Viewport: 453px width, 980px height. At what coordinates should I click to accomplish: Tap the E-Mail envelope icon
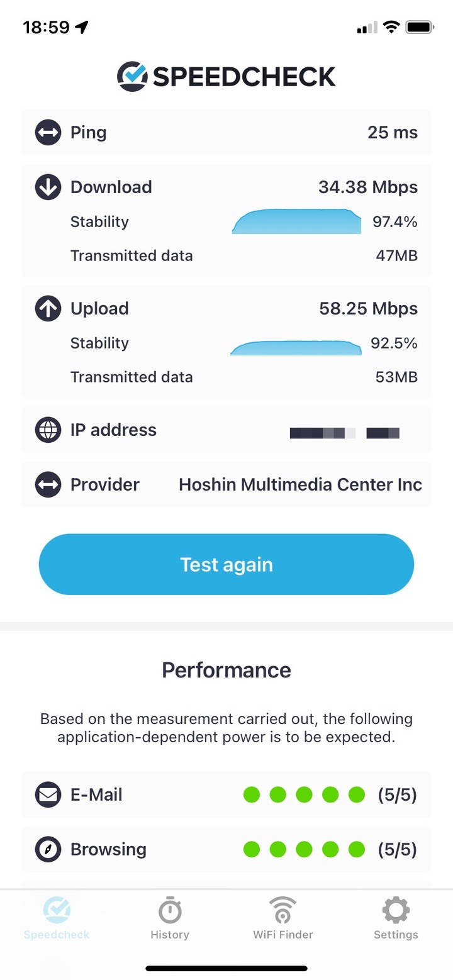click(48, 795)
